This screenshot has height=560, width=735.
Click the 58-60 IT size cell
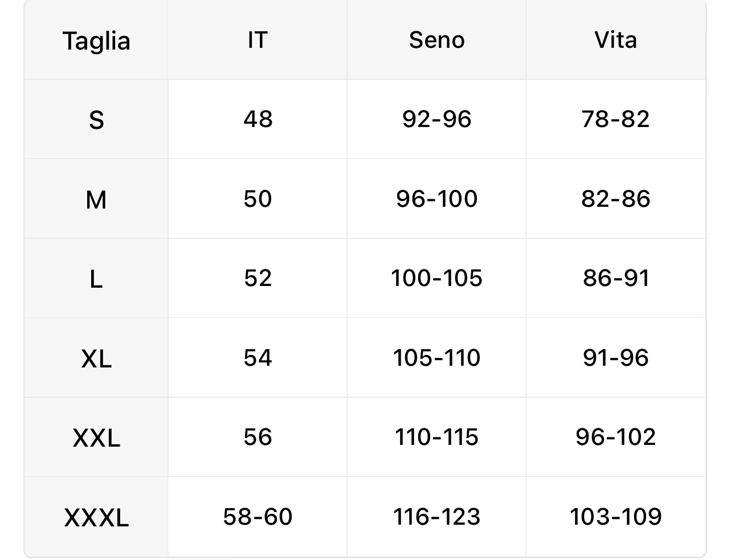tap(258, 517)
